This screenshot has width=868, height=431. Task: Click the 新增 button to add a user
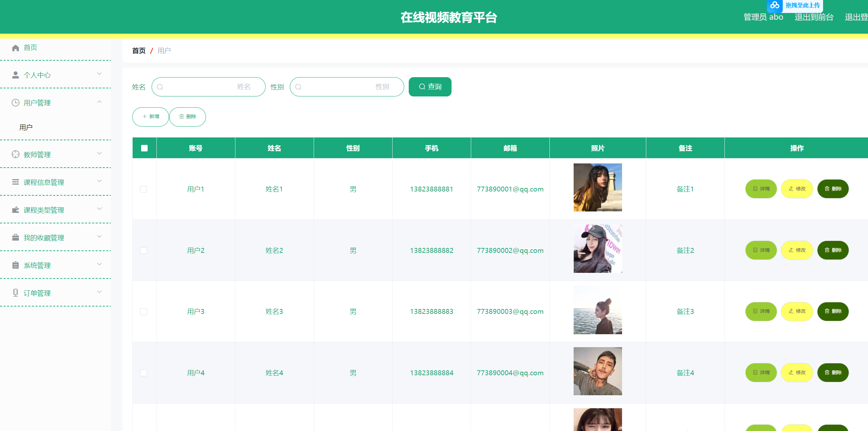coord(150,117)
